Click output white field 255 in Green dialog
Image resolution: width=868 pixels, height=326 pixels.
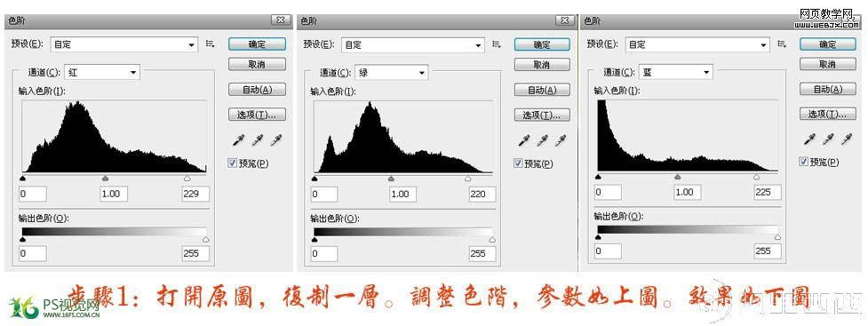click(x=482, y=253)
